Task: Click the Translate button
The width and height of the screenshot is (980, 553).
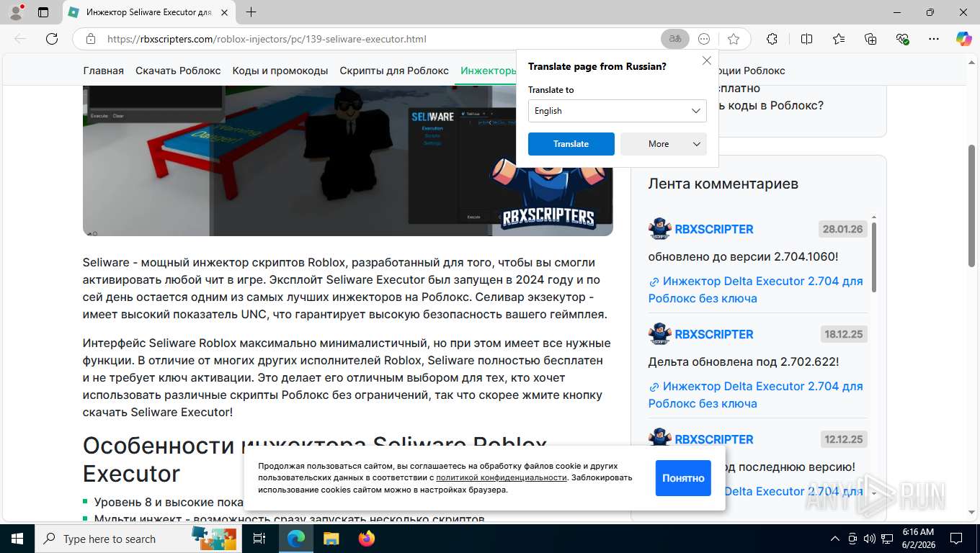Action: point(571,144)
